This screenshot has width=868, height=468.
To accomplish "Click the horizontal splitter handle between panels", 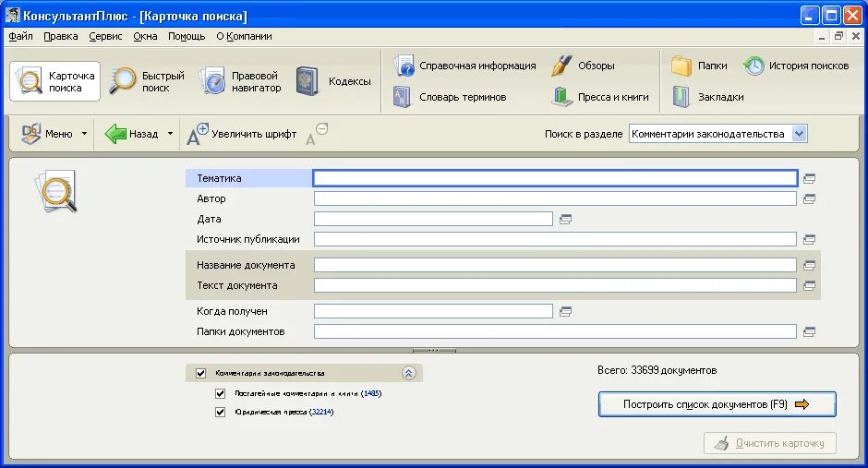I will tap(435, 350).
